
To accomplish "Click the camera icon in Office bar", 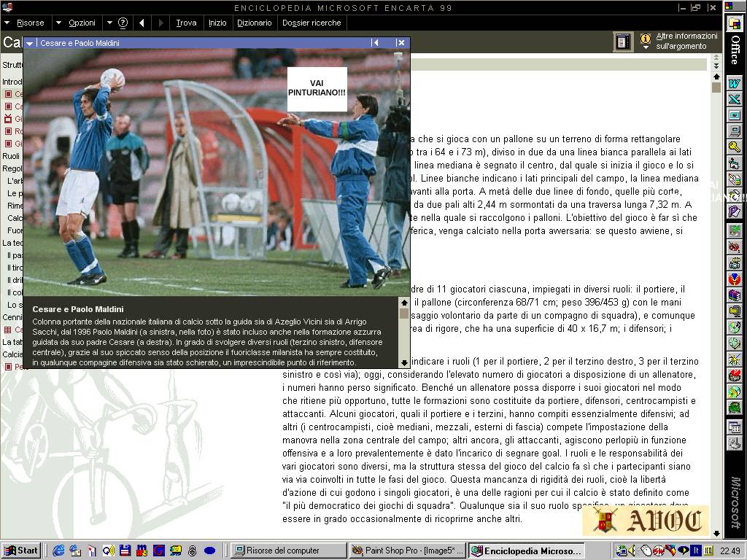I will [x=734, y=262].
